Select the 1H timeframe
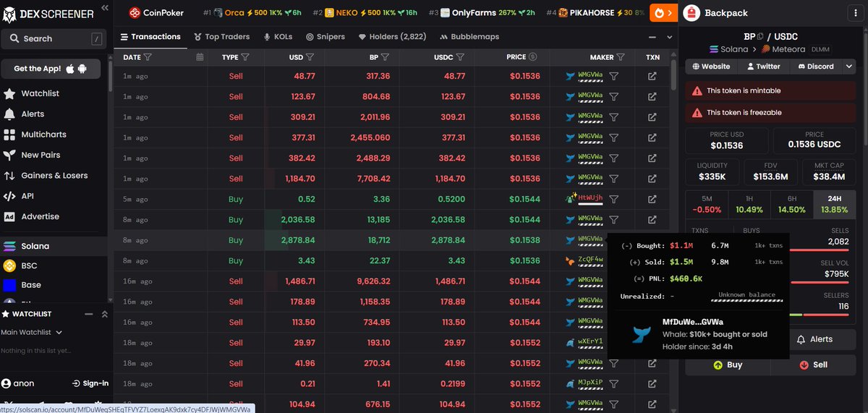Viewport: 868px width, 413px height. [x=749, y=204]
